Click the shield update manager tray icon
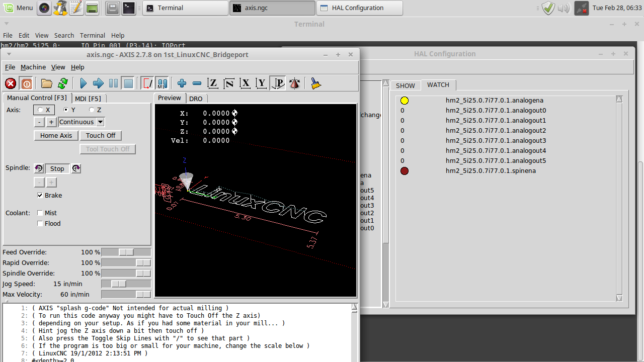644x362 pixels. 548,8
